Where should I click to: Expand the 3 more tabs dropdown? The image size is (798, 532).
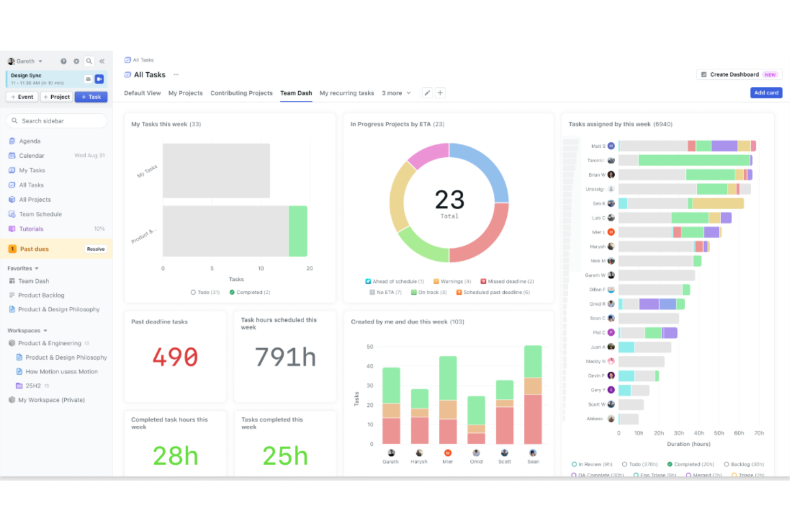pyautogui.click(x=396, y=93)
